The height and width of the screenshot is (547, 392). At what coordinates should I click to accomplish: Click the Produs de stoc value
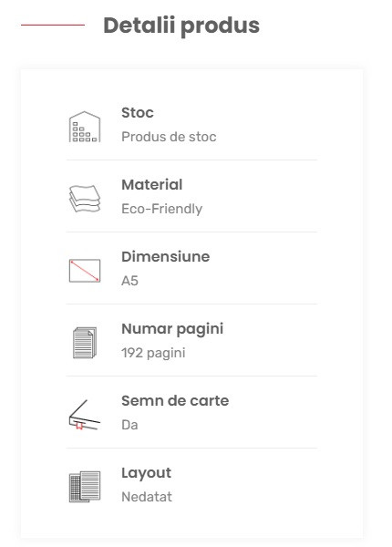point(169,137)
